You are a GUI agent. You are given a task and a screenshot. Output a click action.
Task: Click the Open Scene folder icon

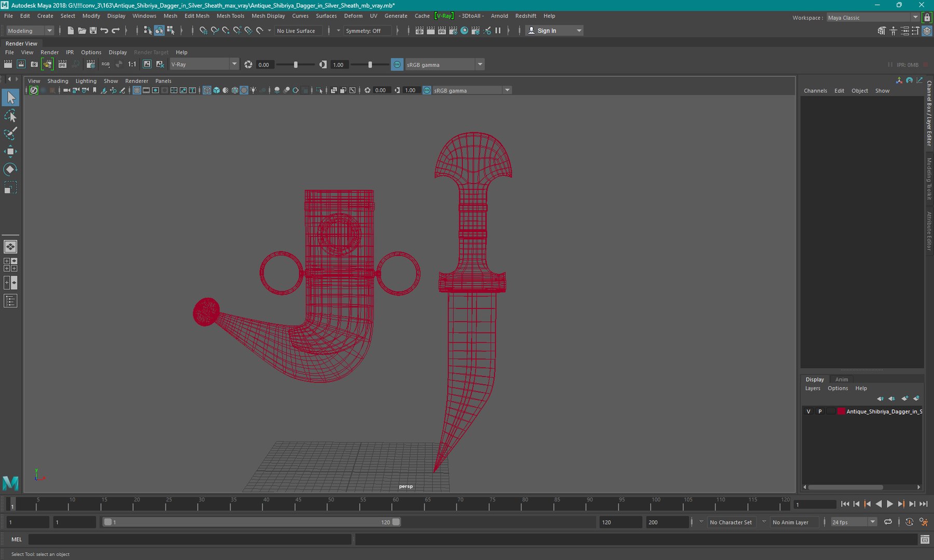(x=81, y=31)
